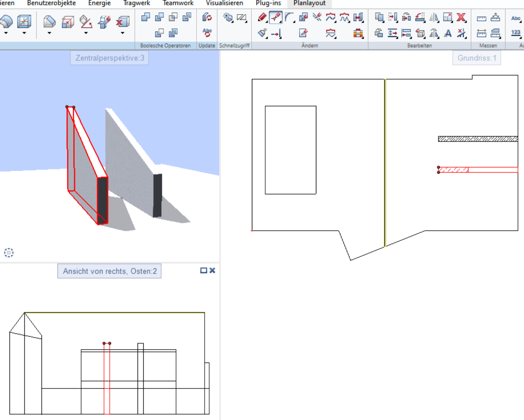Close the Ansicht von rechts viewport
The width and height of the screenshot is (524, 420).
[x=212, y=270]
